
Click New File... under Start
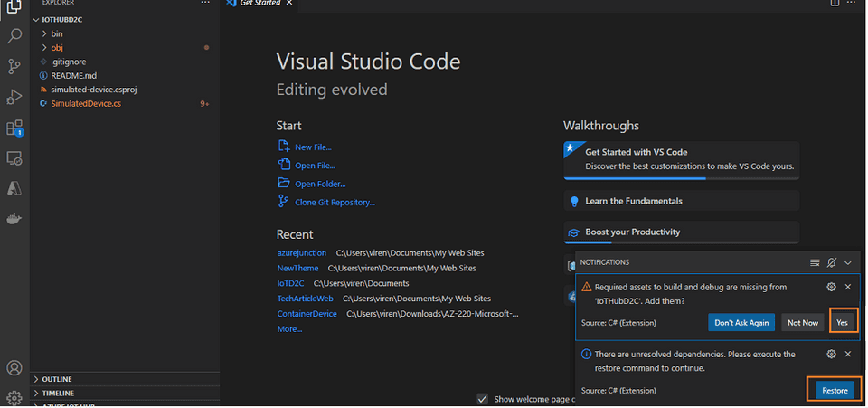point(313,147)
